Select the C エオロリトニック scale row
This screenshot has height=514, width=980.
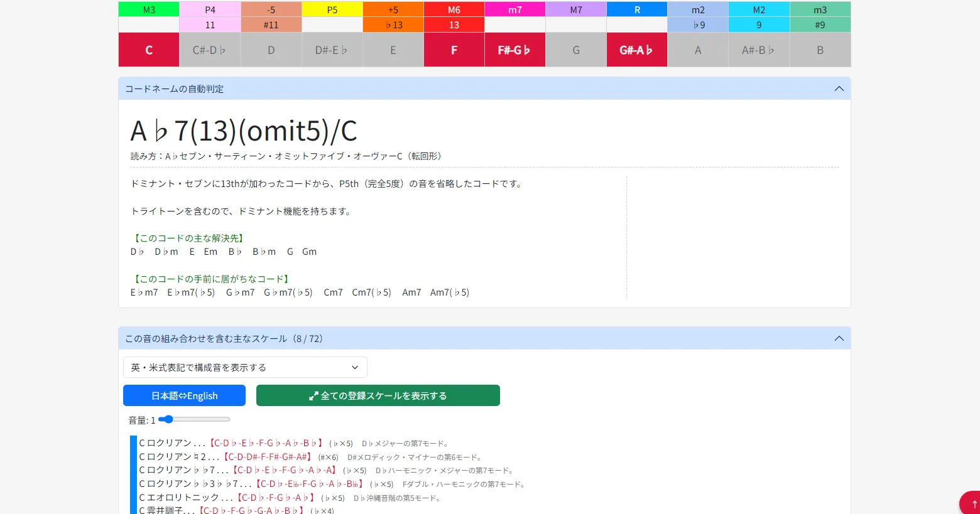click(291, 498)
